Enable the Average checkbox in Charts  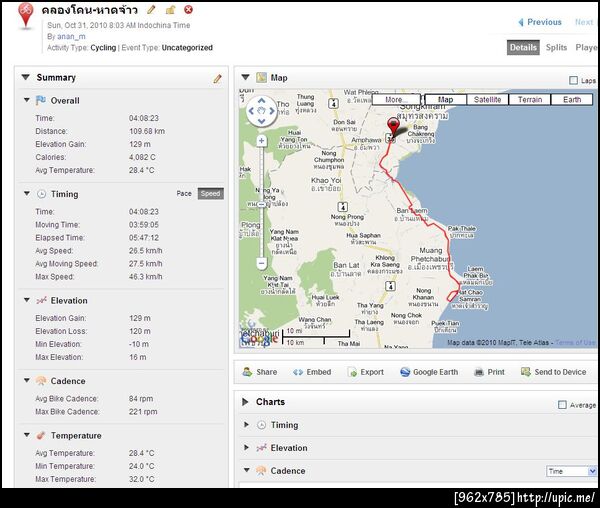[562, 405]
